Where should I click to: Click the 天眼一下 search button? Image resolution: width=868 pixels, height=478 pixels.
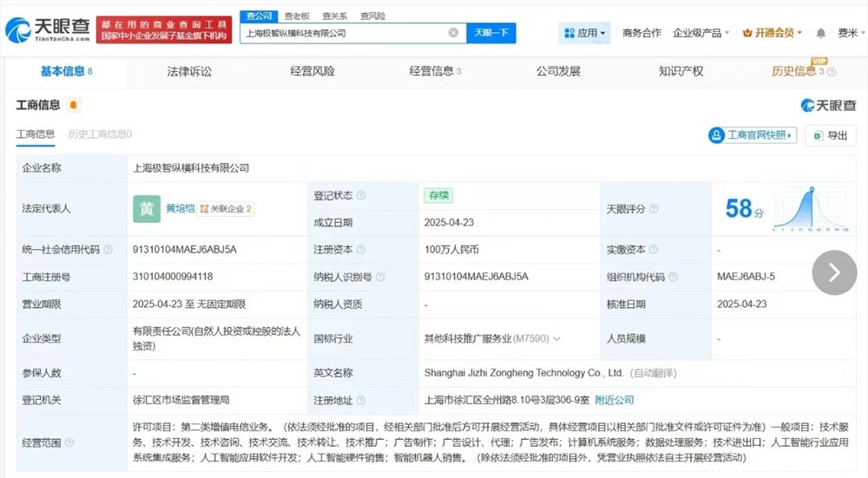click(x=491, y=33)
